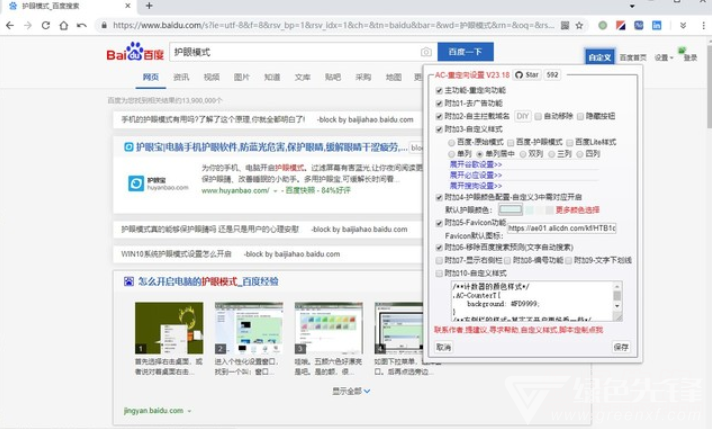Click the 自定义 button in the header

click(x=600, y=57)
